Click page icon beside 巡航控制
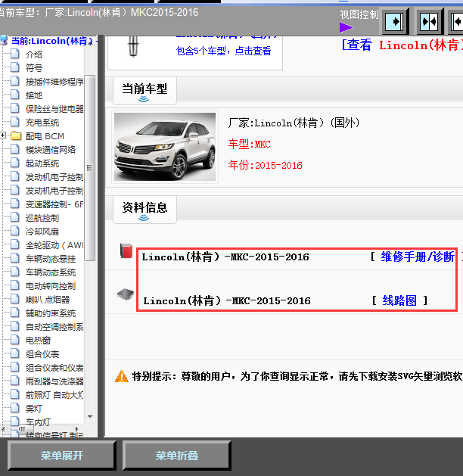Image resolution: width=463 pixels, height=476 pixels. pos(15,218)
